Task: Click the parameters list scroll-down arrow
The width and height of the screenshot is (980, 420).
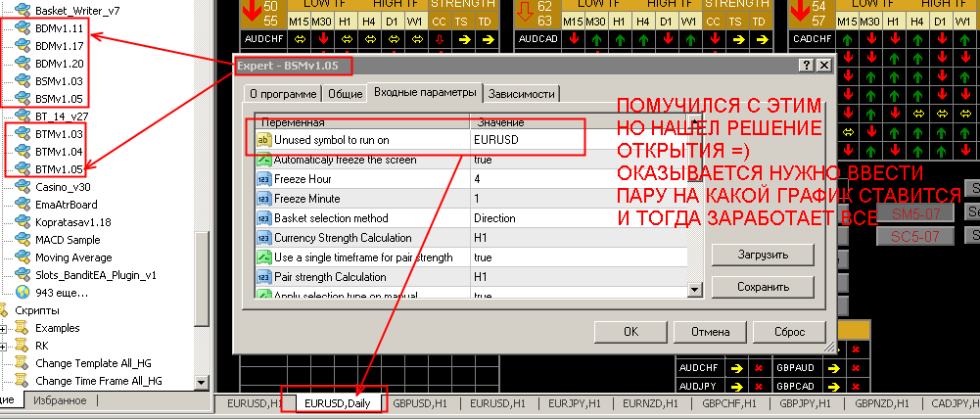Action: point(695,290)
